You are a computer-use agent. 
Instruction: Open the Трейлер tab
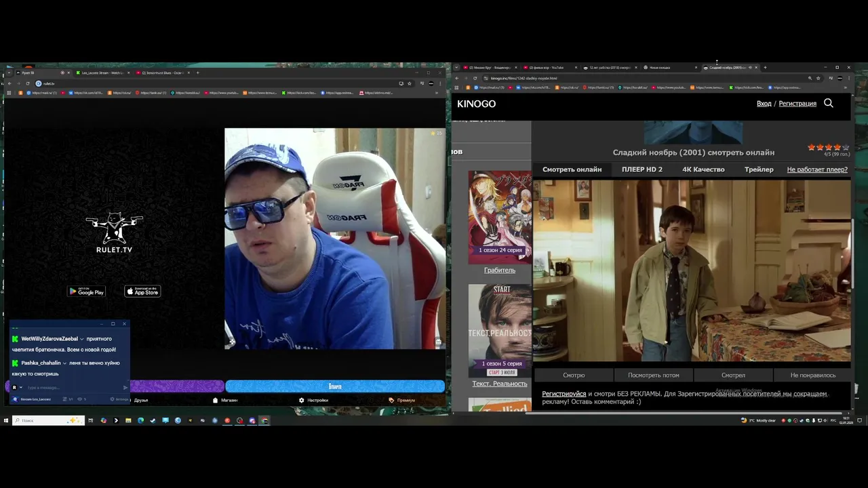click(x=759, y=169)
